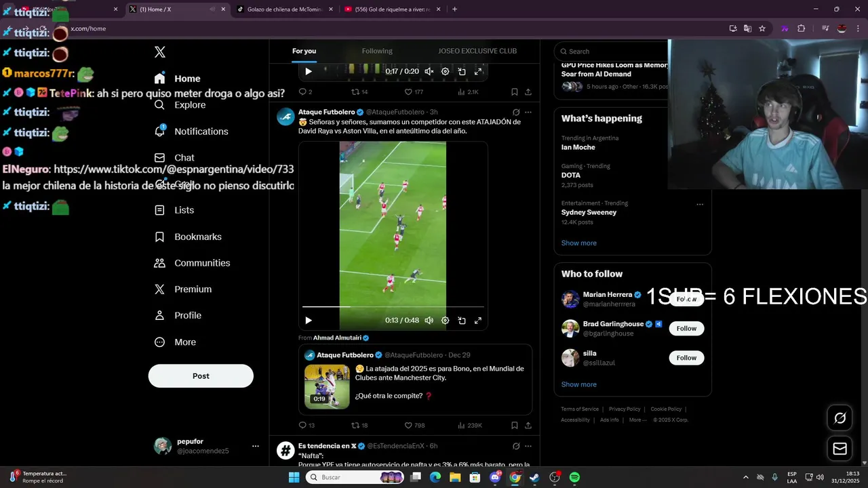The width and height of the screenshot is (868, 488).
Task: Open account menu next to pepufor
Action: 256,446
